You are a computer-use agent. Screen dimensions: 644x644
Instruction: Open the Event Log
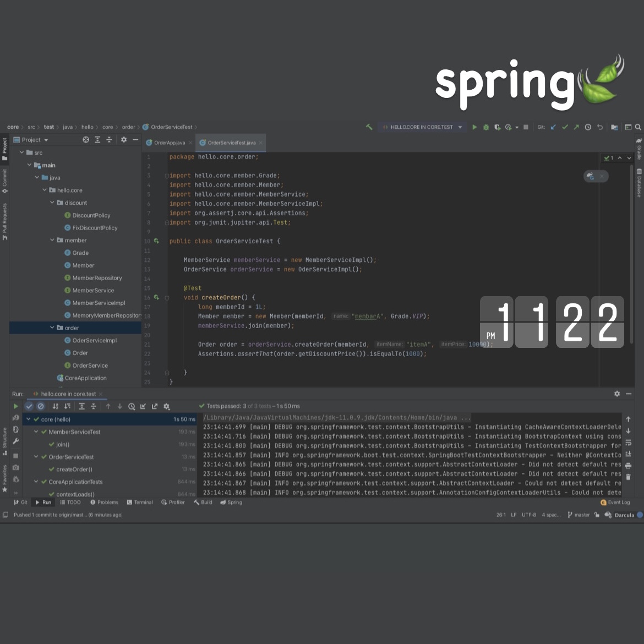pyautogui.click(x=615, y=503)
